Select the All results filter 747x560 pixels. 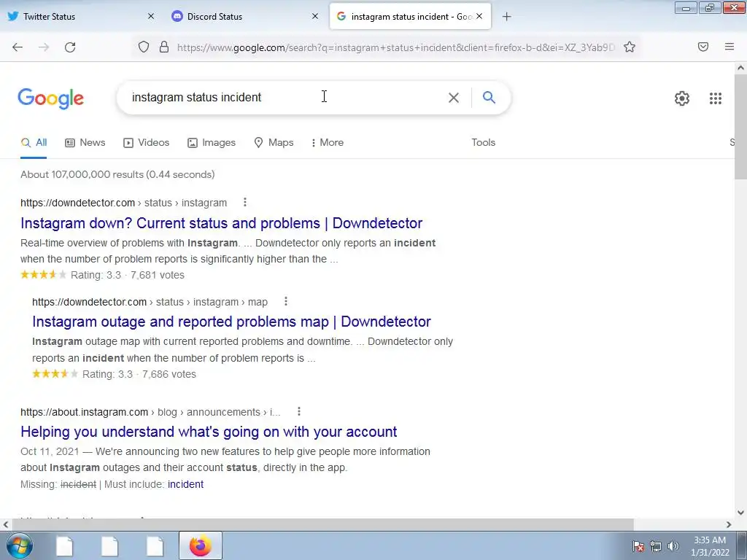(x=34, y=142)
